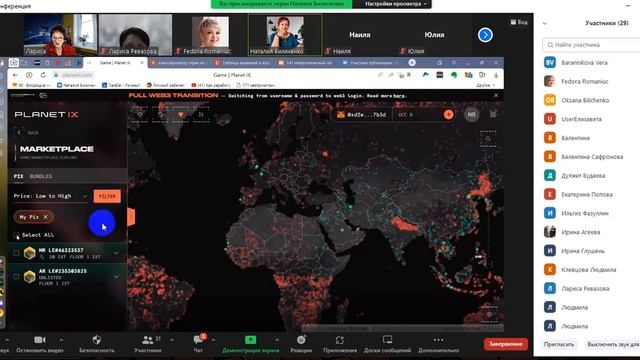Expand the AR LE#235303825 listing chevron
Viewport: 640px width, 360px height.
117,277
